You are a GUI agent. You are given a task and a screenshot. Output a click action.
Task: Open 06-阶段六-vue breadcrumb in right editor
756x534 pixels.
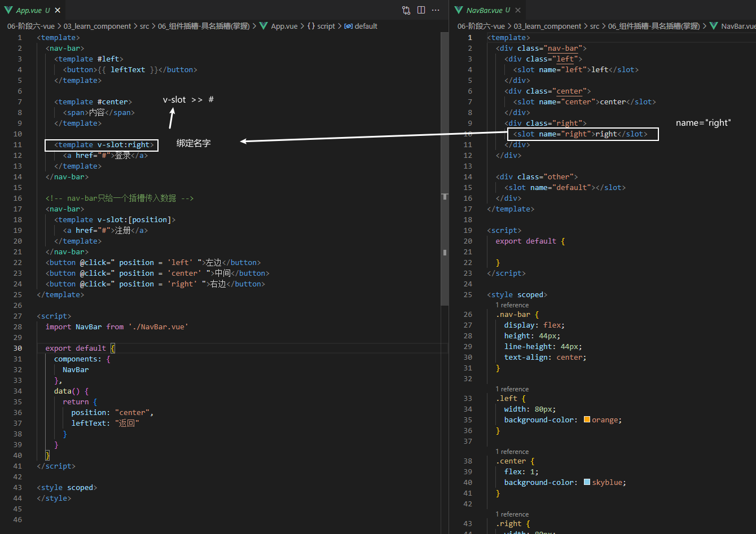pyautogui.click(x=481, y=26)
